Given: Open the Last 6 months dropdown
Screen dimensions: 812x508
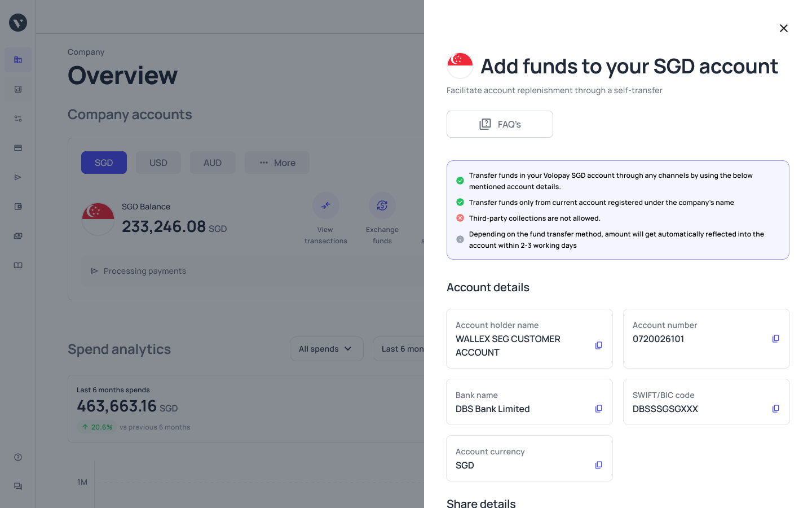Looking at the screenshot, I should [399, 349].
